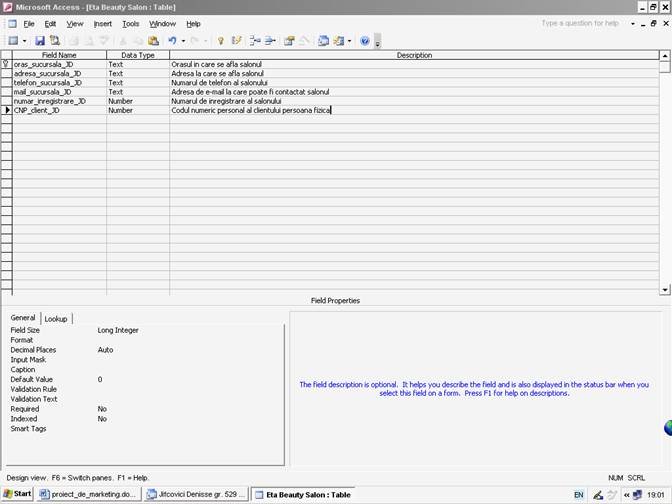Click the EN language indicator
672x504 pixels.
click(x=578, y=495)
